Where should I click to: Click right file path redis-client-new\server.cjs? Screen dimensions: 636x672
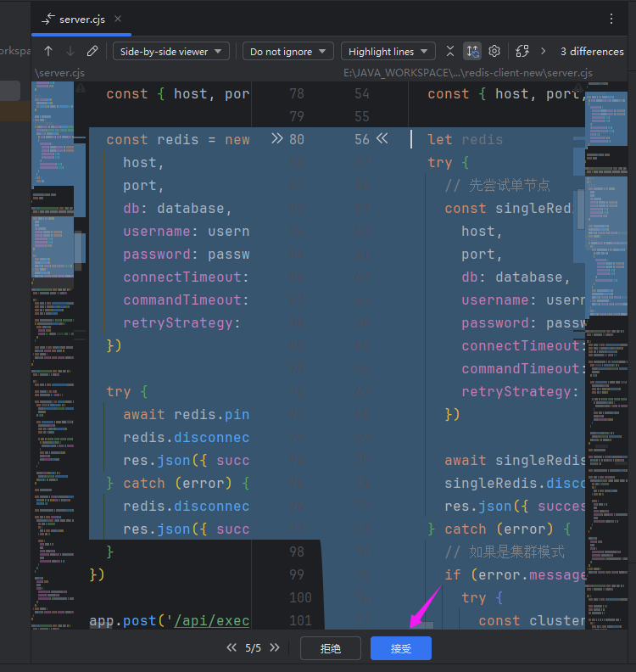pyautogui.click(x=468, y=73)
